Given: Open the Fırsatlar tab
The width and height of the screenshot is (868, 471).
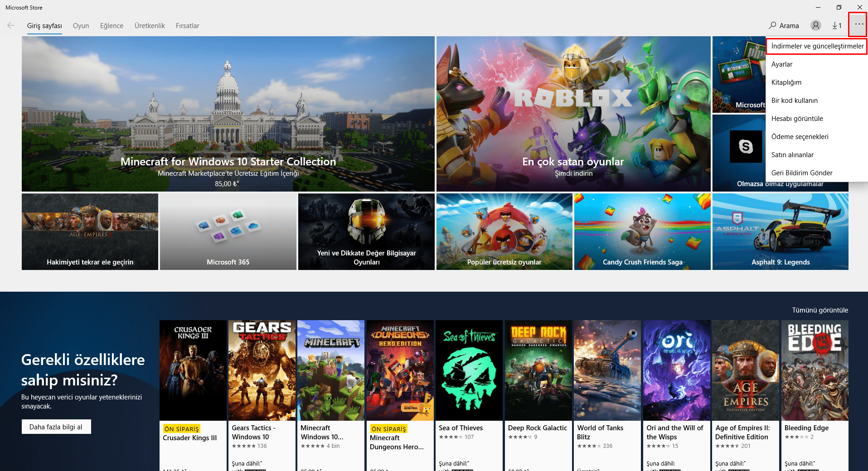Looking at the screenshot, I should (187, 26).
